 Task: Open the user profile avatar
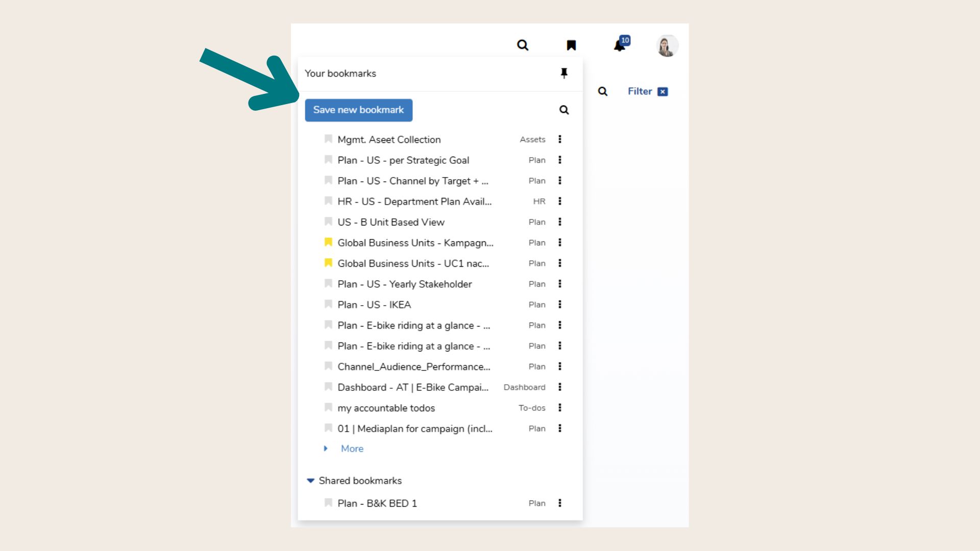coord(667,46)
